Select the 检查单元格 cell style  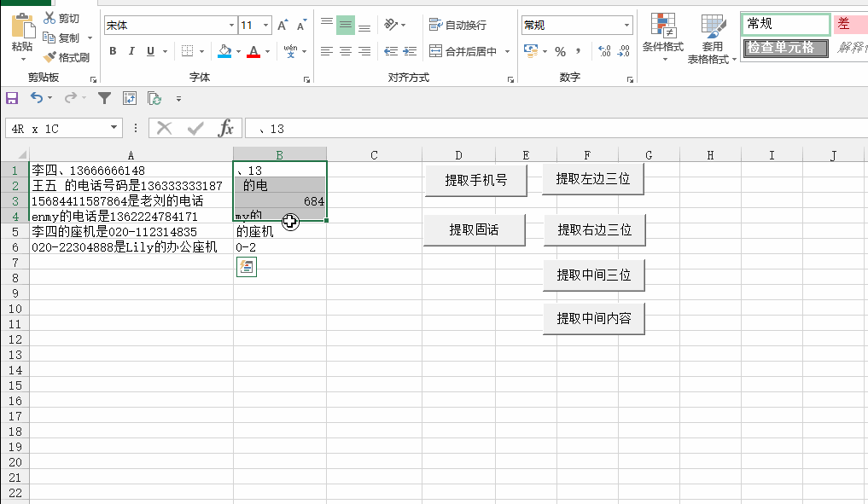[x=785, y=48]
